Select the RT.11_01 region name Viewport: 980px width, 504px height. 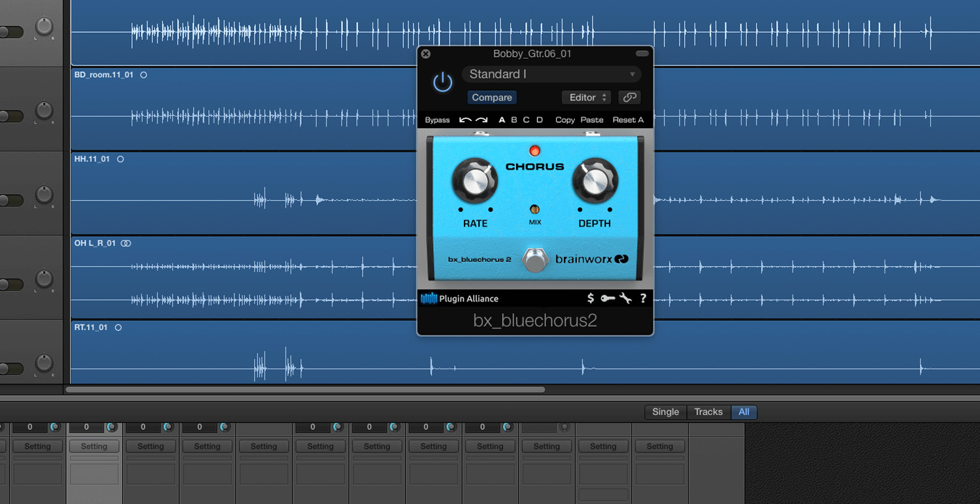click(91, 328)
